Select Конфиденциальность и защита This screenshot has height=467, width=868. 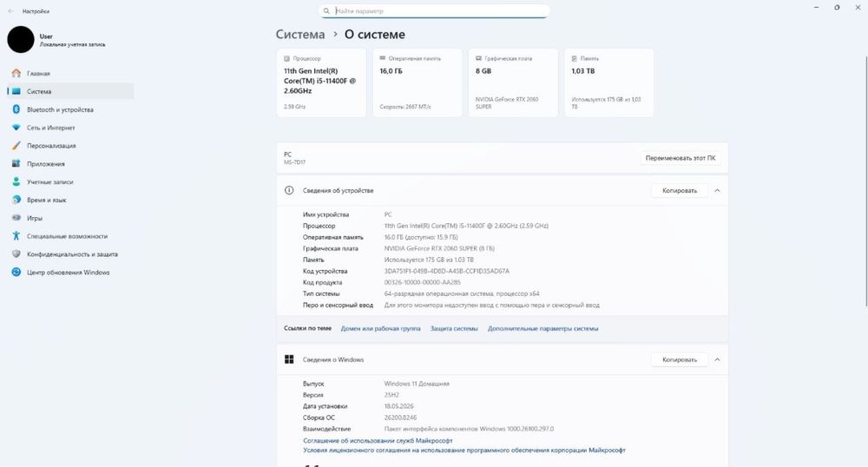[70, 254]
